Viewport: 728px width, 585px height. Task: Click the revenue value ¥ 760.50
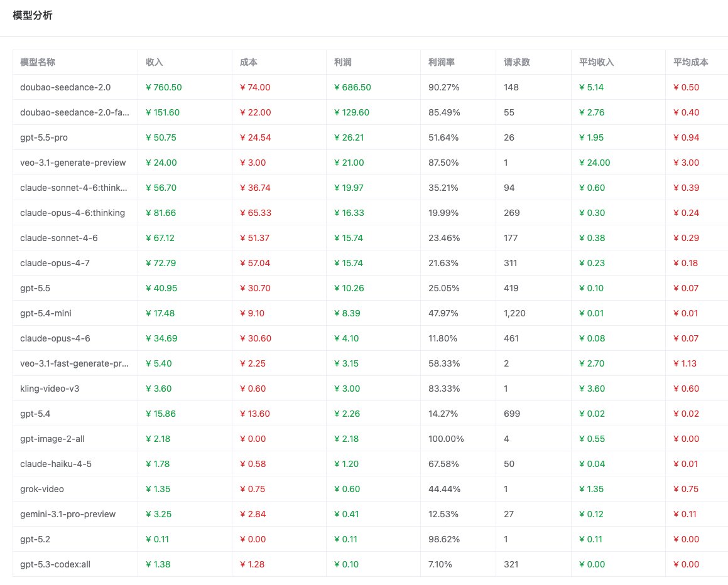[163, 87]
